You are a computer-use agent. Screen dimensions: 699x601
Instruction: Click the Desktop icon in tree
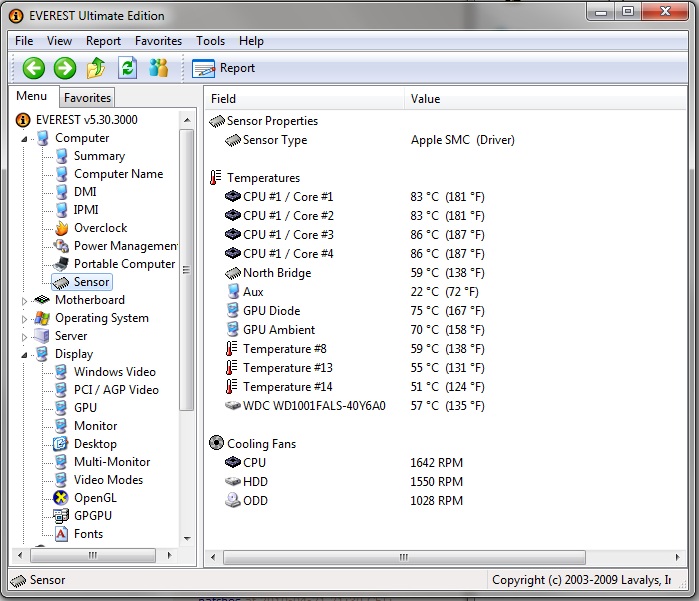[x=61, y=444]
